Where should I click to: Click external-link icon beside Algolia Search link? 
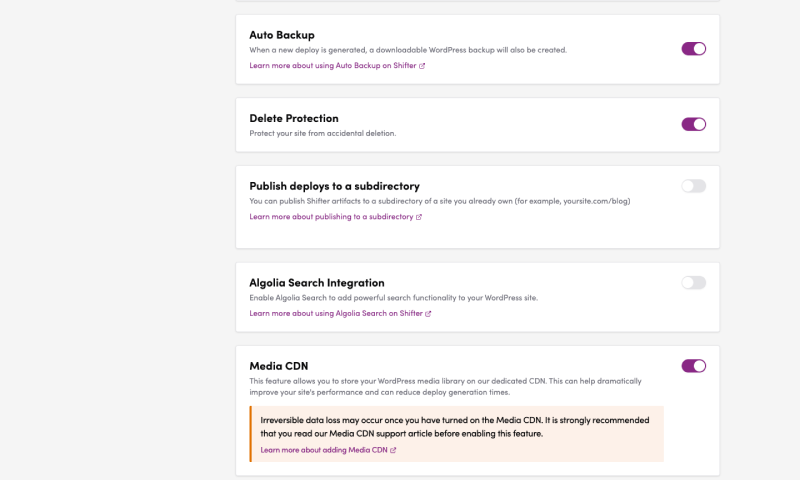click(x=428, y=314)
